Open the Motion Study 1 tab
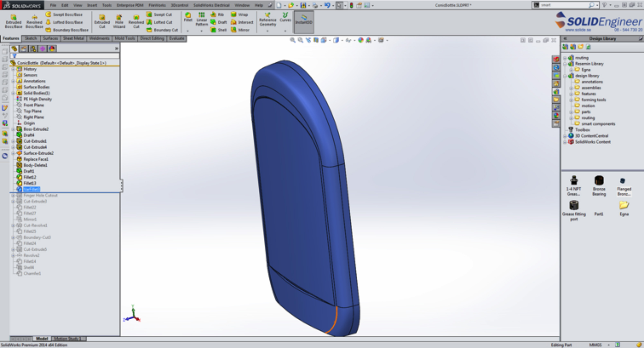This screenshot has width=644, height=348. pyautogui.click(x=66, y=339)
